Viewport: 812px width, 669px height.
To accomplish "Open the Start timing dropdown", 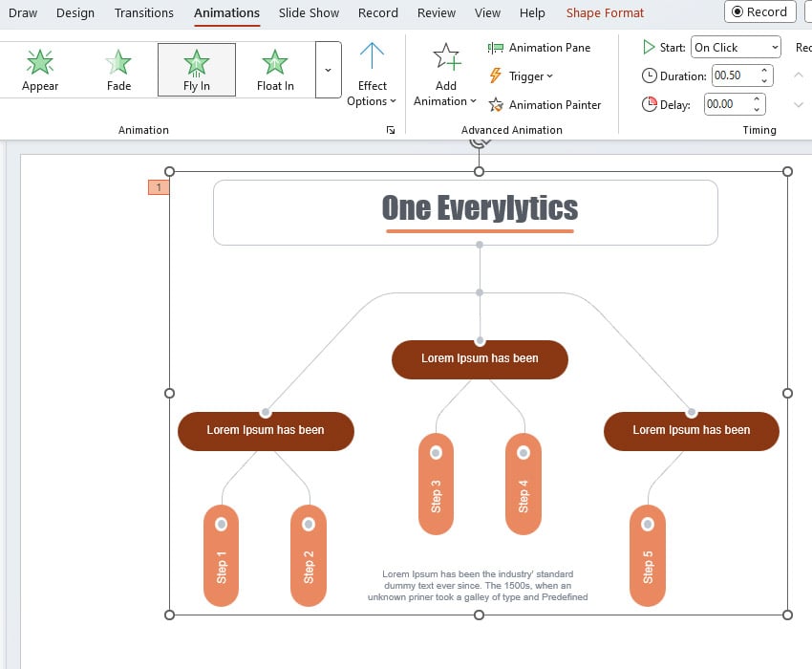I will (736, 48).
